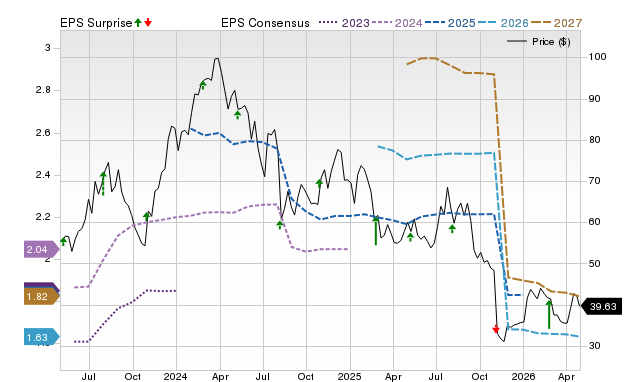Select the 2024 EPS consensus legend entry
The height and width of the screenshot is (382, 640).
pos(397,23)
